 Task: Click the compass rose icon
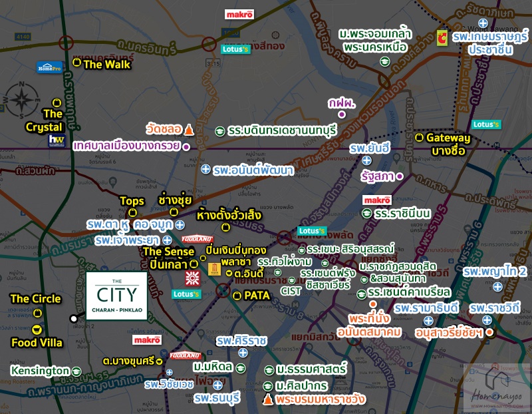[x=22, y=100]
